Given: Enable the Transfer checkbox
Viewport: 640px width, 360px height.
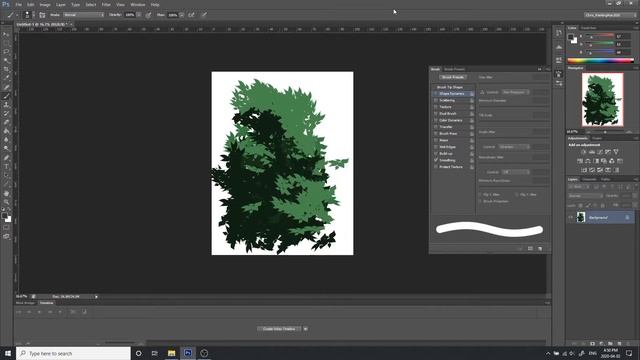Looking at the screenshot, I should point(436,127).
